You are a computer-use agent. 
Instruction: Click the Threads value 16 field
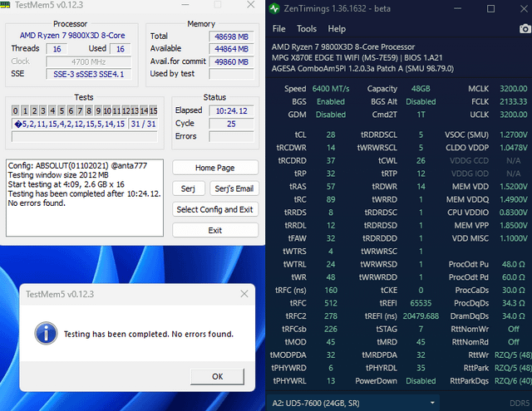pyautogui.click(x=57, y=49)
